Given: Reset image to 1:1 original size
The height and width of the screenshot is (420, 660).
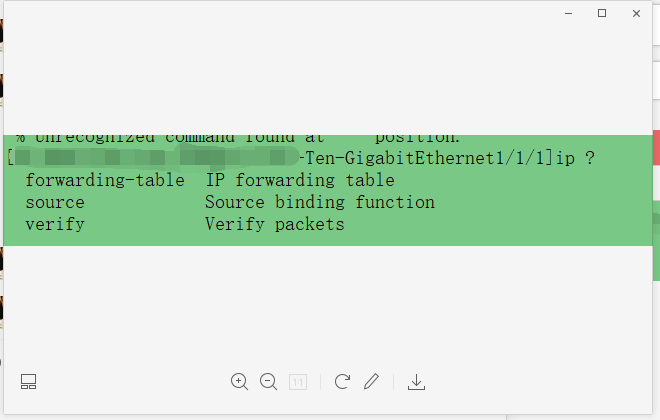Looking at the screenshot, I should pos(298,381).
